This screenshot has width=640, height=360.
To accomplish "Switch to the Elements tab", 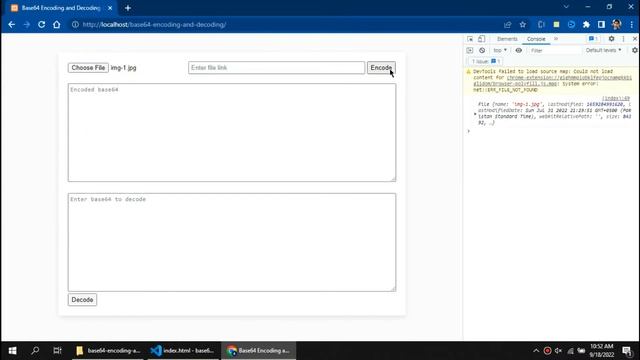I will 507,39.
